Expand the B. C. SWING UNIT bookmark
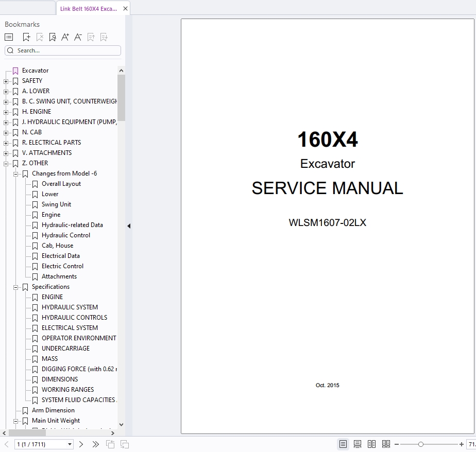Image resolution: width=476 pixels, height=452 pixels. pos(6,102)
